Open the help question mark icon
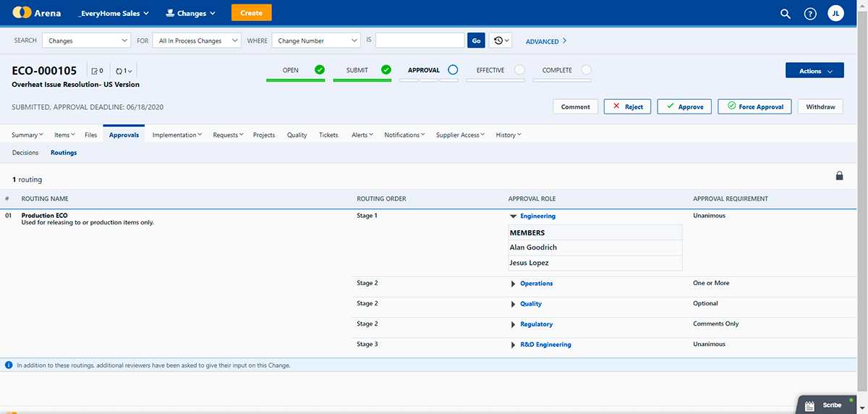 [810, 14]
